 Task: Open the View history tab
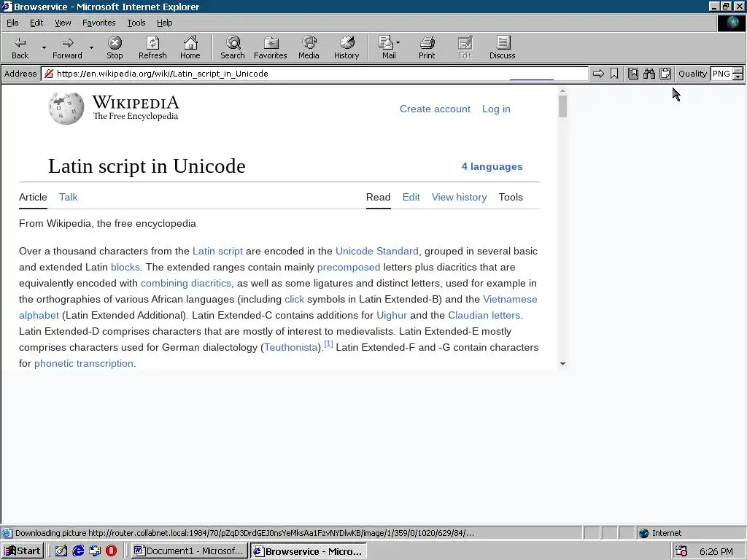460,197
